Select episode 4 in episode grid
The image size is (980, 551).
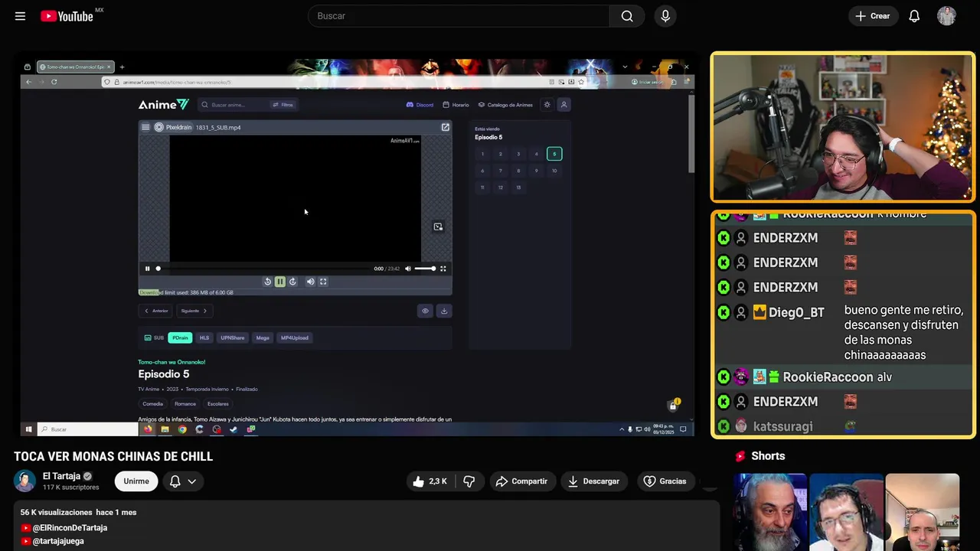pos(537,154)
